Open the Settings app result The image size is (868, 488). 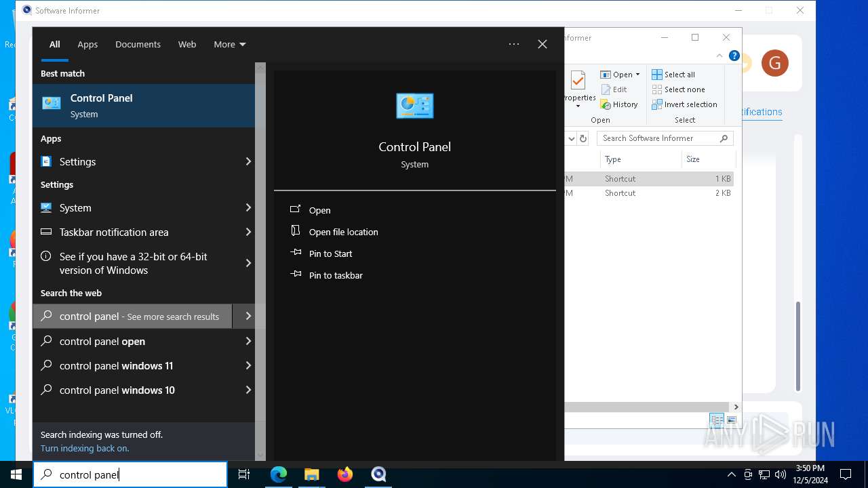132,161
